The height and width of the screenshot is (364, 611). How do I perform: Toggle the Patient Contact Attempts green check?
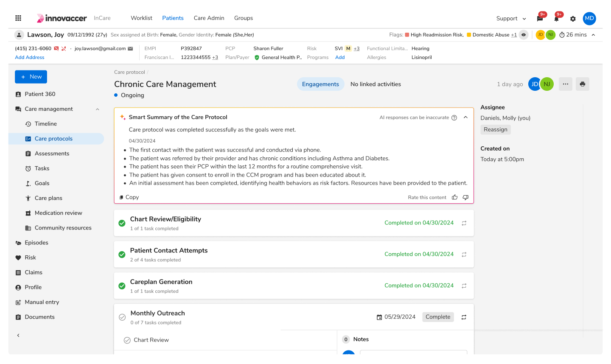tap(122, 255)
